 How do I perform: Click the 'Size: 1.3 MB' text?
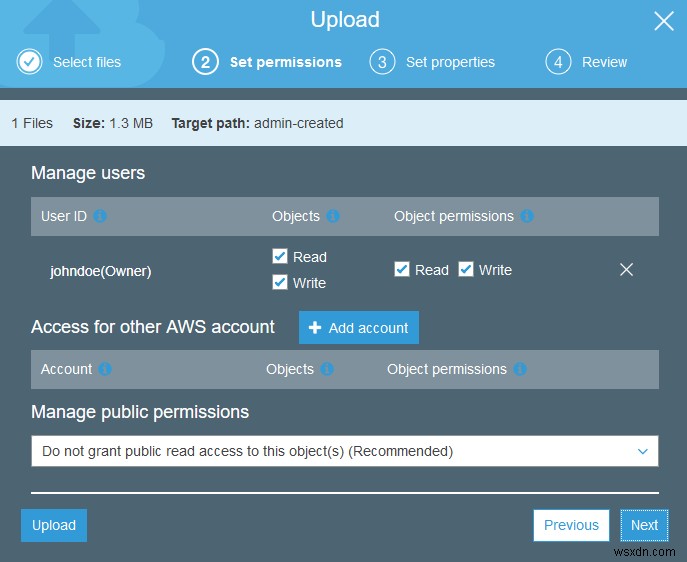(113, 123)
